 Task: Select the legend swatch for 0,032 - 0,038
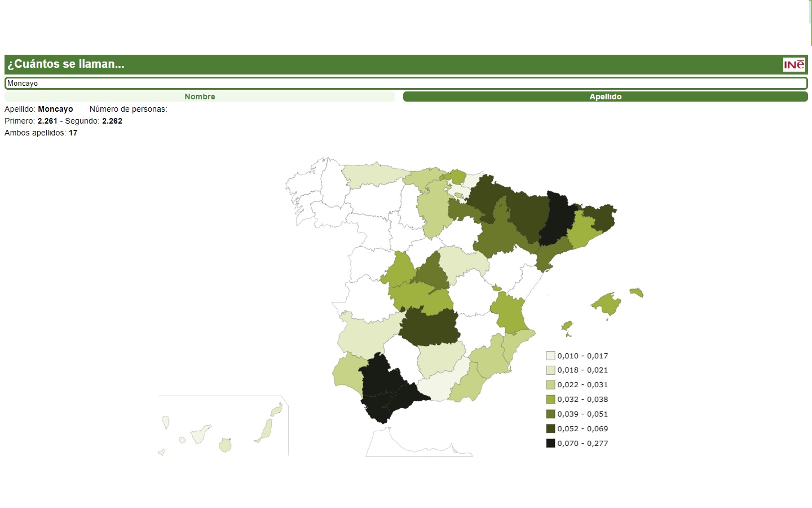(550, 399)
